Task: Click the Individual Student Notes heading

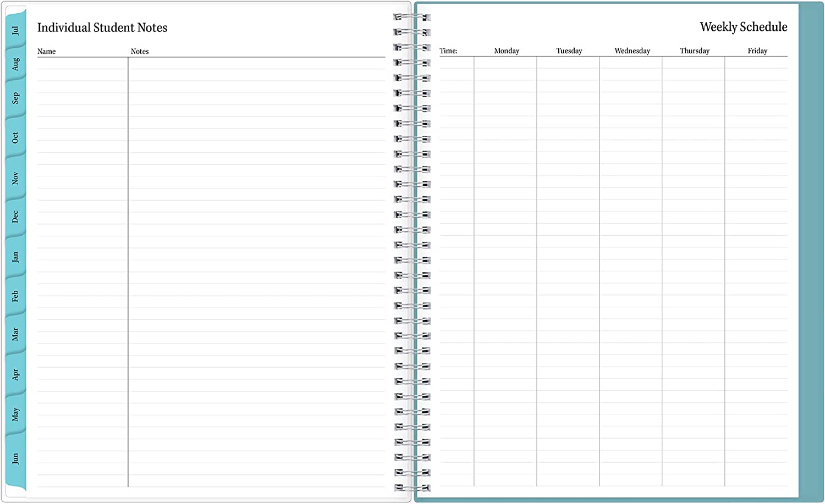Action: pos(102,27)
